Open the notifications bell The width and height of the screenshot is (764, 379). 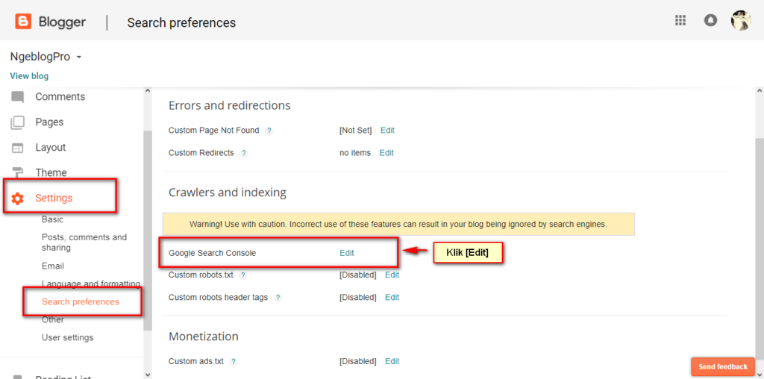click(710, 20)
